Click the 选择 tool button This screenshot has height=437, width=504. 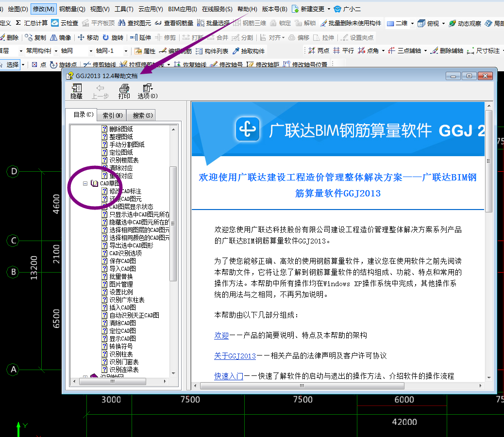[x=10, y=65]
